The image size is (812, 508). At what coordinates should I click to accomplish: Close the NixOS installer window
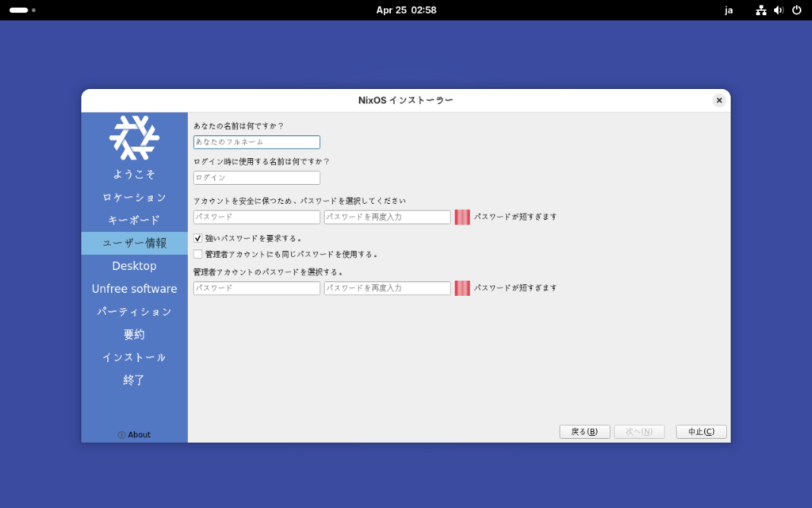point(718,100)
